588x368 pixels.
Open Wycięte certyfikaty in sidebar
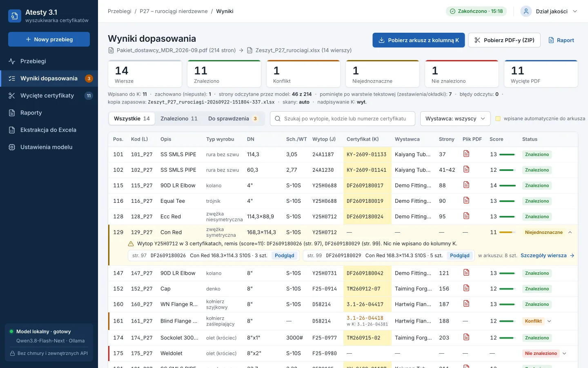pyautogui.click(x=49, y=96)
